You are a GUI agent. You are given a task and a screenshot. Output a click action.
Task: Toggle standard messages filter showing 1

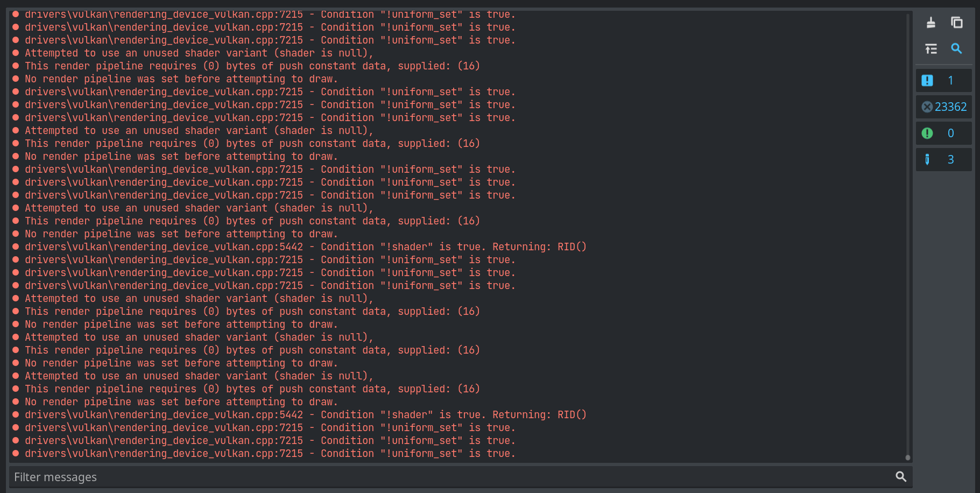944,80
